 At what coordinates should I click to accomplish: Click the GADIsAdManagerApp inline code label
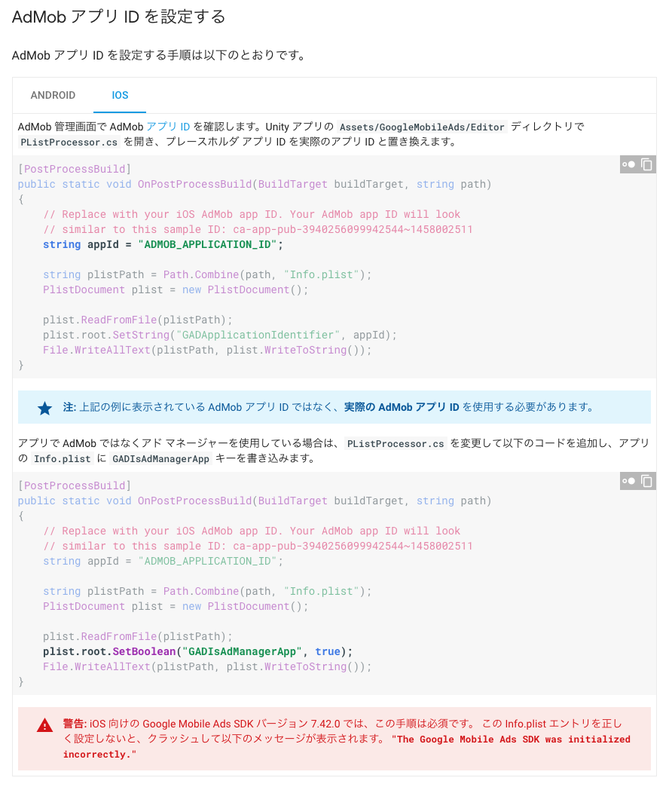(160, 459)
